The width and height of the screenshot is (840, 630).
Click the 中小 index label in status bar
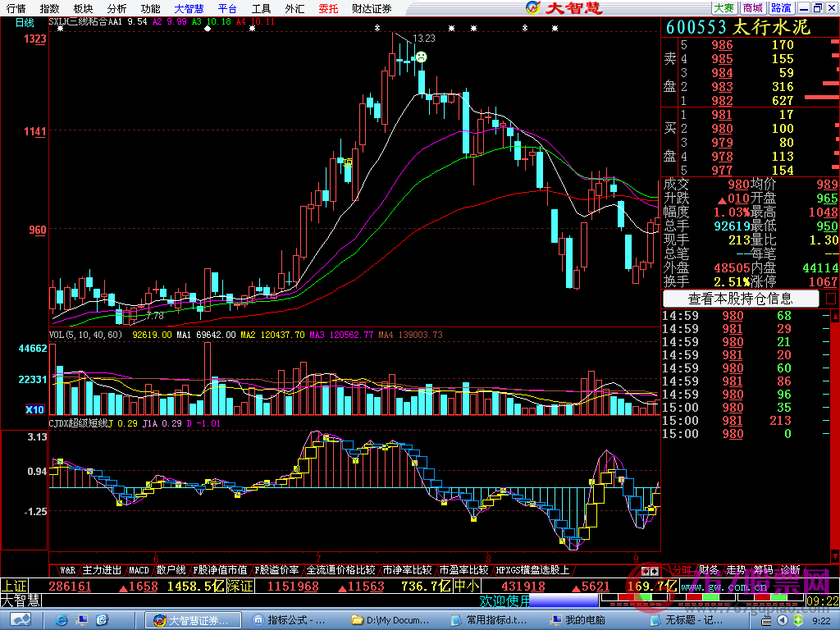pyautogui.click(x=467, y=586)
